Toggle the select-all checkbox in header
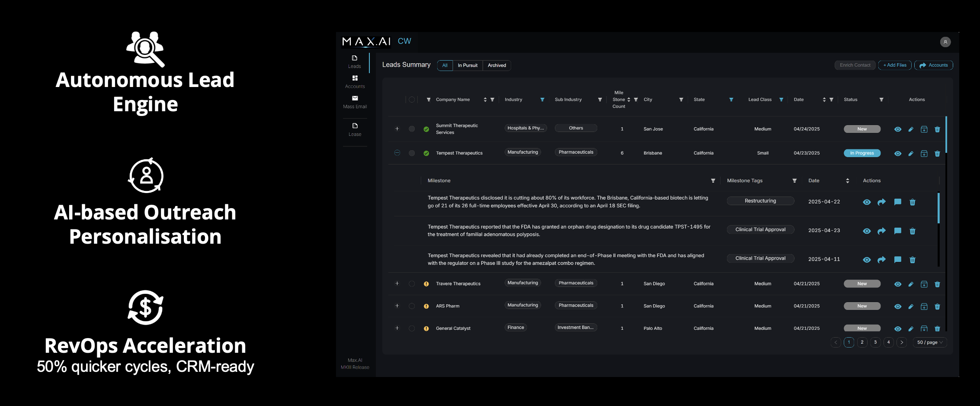980x406 pixels. pyautogui.click(x=412, y=100)
